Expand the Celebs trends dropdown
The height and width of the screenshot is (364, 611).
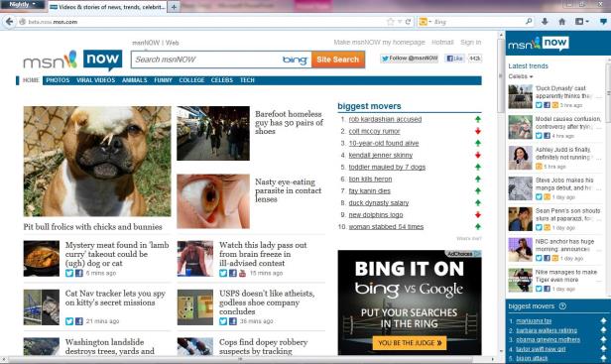520,76
